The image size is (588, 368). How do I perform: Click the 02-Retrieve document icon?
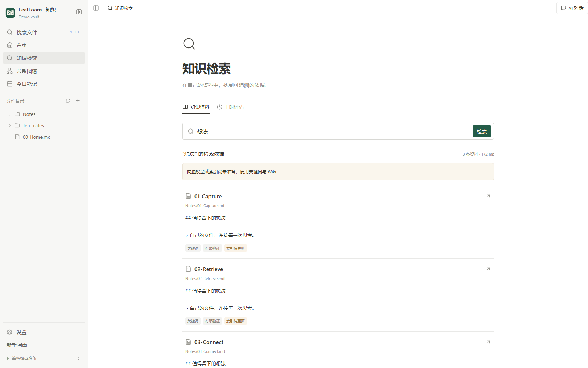(189, 269)
